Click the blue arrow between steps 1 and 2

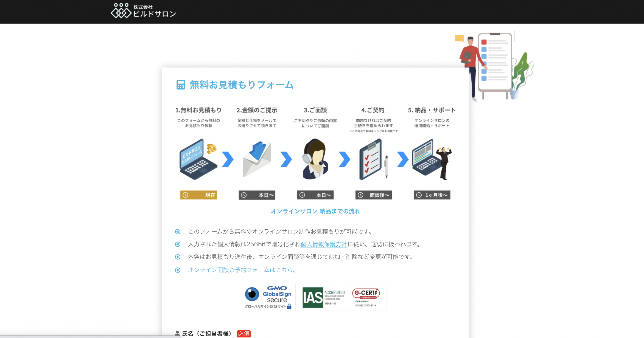pyautogui.click(x=227, y=159)
